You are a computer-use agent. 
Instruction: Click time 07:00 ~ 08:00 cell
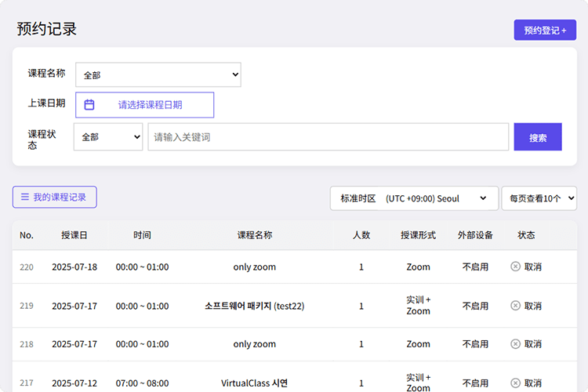click(142, 383)
